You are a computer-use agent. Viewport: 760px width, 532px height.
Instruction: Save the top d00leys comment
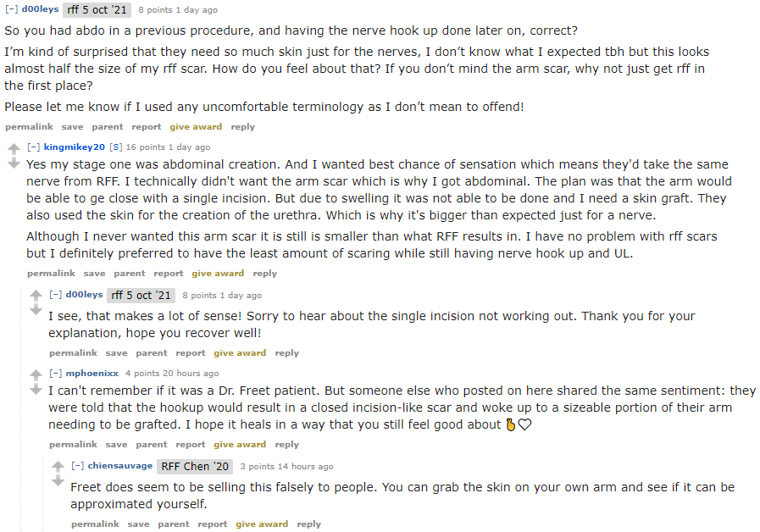72,127
